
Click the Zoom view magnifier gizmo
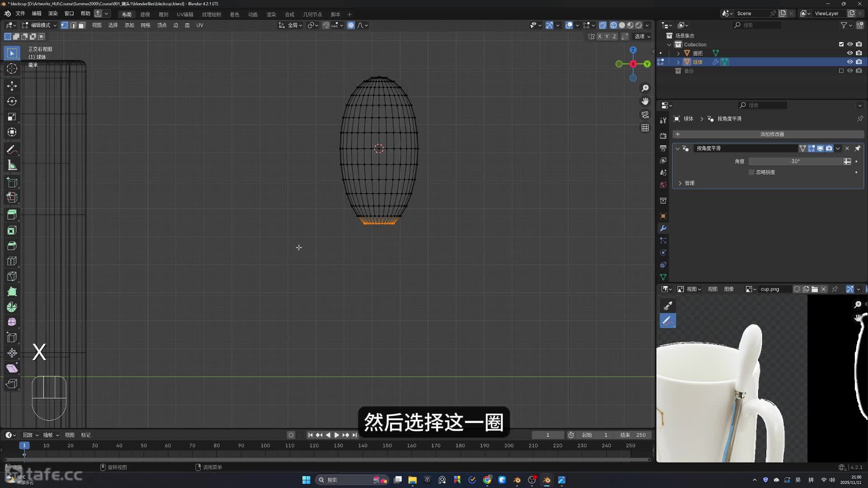645,88
